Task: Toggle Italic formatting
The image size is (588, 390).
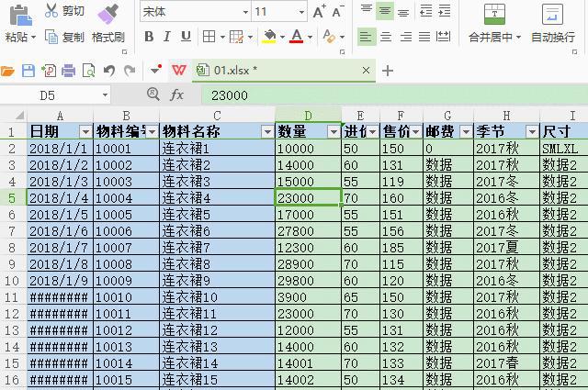Action: tap(167, 37)
